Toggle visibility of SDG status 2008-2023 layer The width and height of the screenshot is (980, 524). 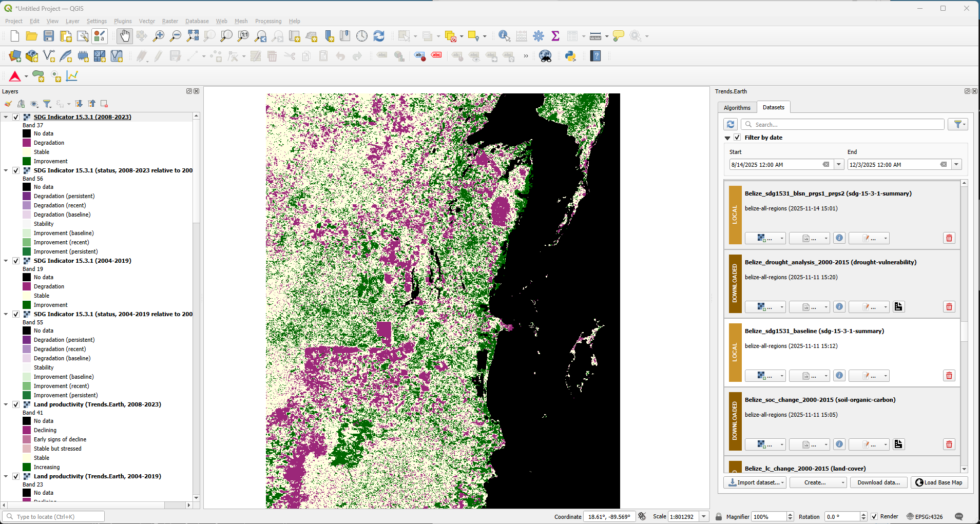(16, 170)
